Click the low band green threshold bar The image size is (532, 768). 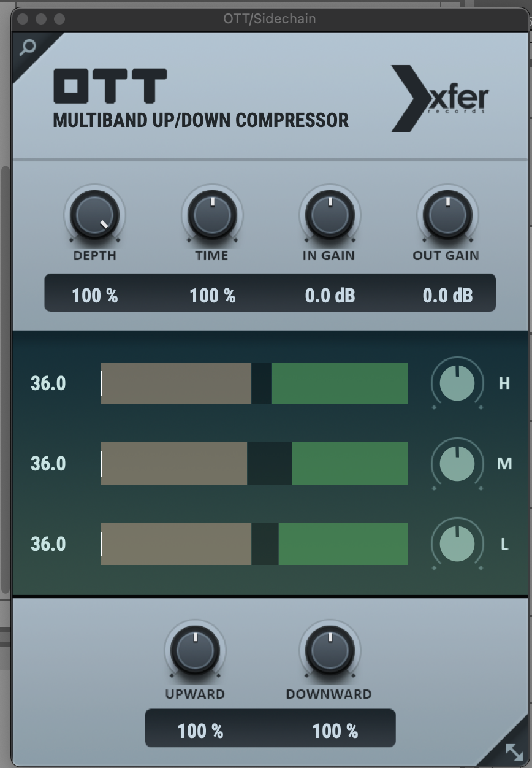point(343,544)
